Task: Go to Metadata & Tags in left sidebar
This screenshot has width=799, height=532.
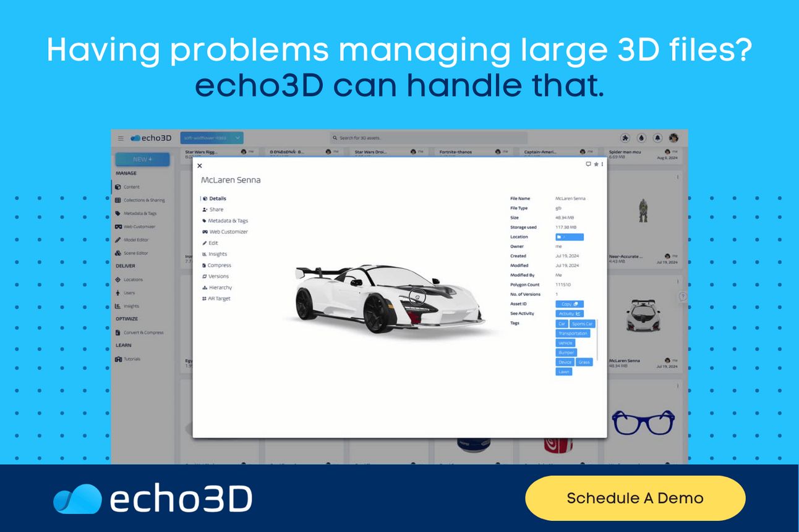Action: pyautogui.click(x=136, y=213)
